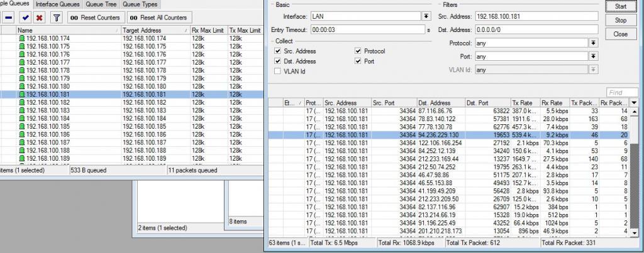Toggle the Protocol collect checkbox
The image size is (644, 253).
pos(358,51)
